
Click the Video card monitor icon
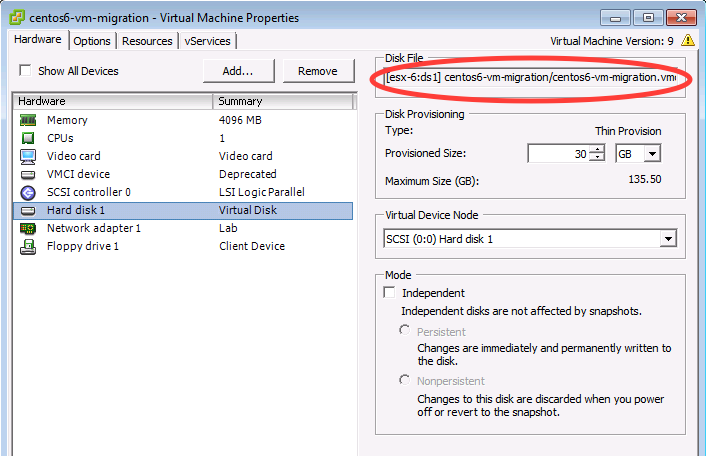pyautogui.click(x=28, y=156)
